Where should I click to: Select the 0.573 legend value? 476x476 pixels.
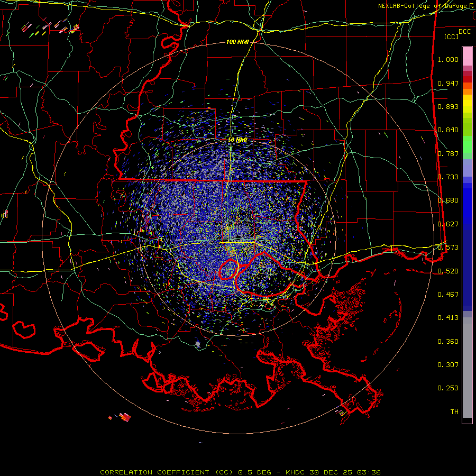coord(448,248)
